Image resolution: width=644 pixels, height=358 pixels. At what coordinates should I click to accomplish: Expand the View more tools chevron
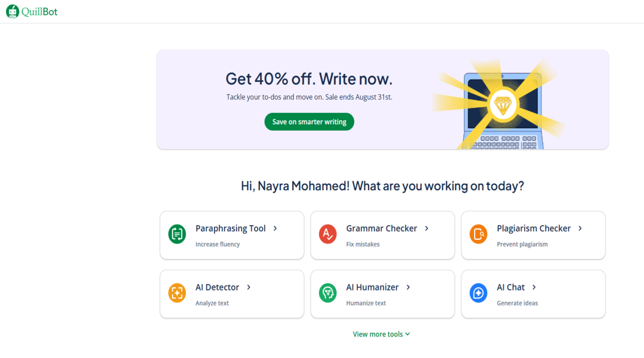[x=407, y=334]
